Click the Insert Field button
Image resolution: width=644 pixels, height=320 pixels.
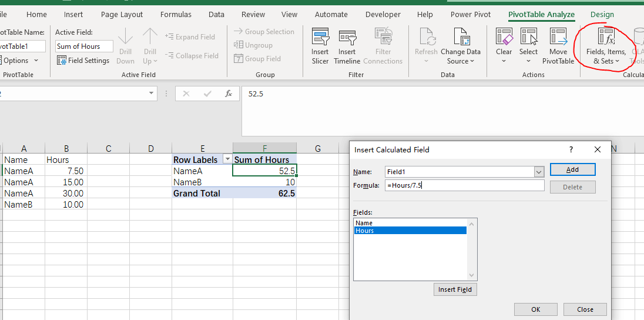[455, 289]
